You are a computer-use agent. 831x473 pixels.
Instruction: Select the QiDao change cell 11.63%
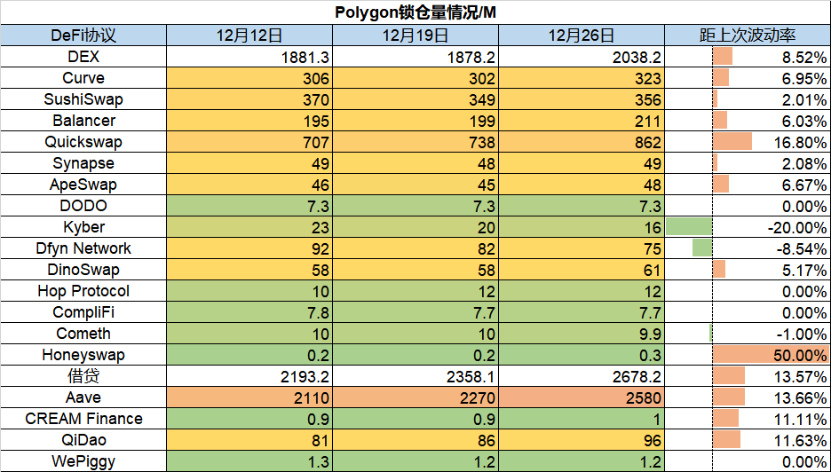pos(747,440)
